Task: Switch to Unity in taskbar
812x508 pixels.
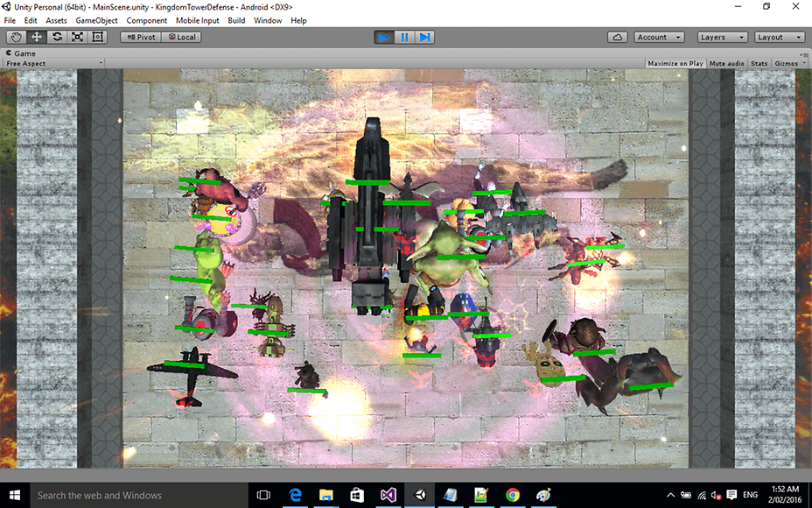Action: point(420,495)
